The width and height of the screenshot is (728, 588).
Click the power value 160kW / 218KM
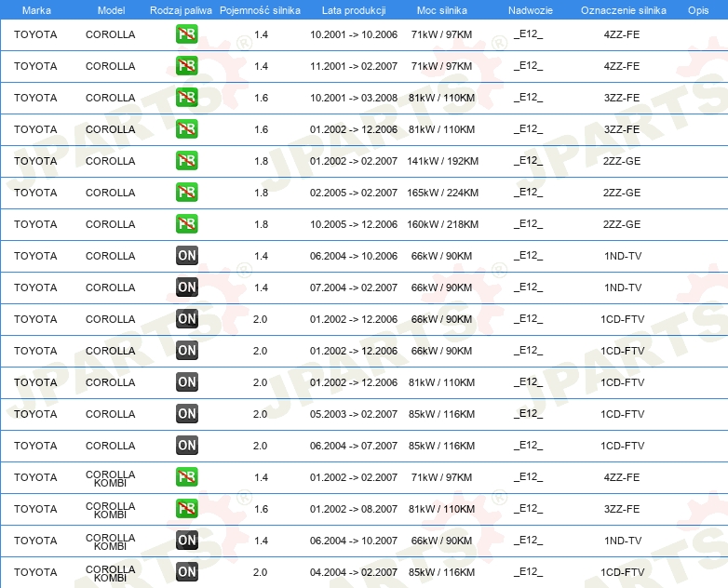(x=442, y=224)
